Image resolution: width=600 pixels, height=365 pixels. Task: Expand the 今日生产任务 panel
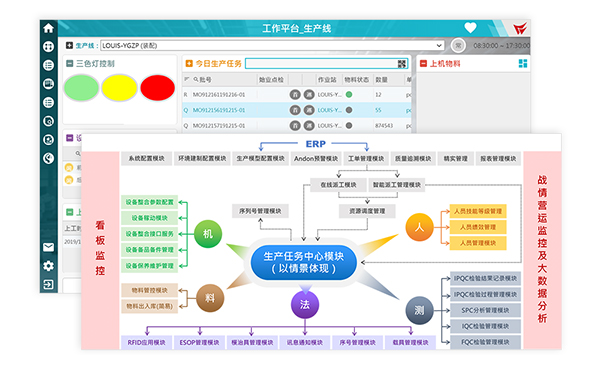pos(189,64)
